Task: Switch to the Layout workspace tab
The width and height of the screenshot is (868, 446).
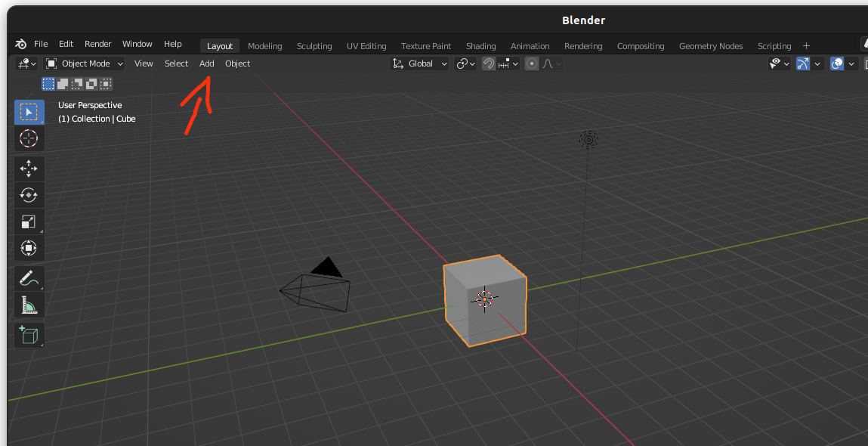Action: point(220,46)
